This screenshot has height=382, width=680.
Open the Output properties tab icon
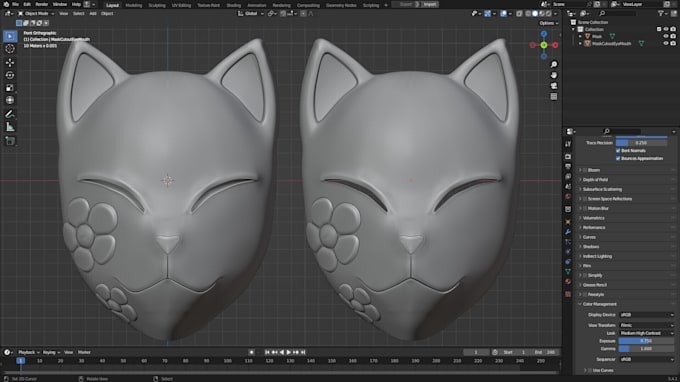tap(568, 167)
